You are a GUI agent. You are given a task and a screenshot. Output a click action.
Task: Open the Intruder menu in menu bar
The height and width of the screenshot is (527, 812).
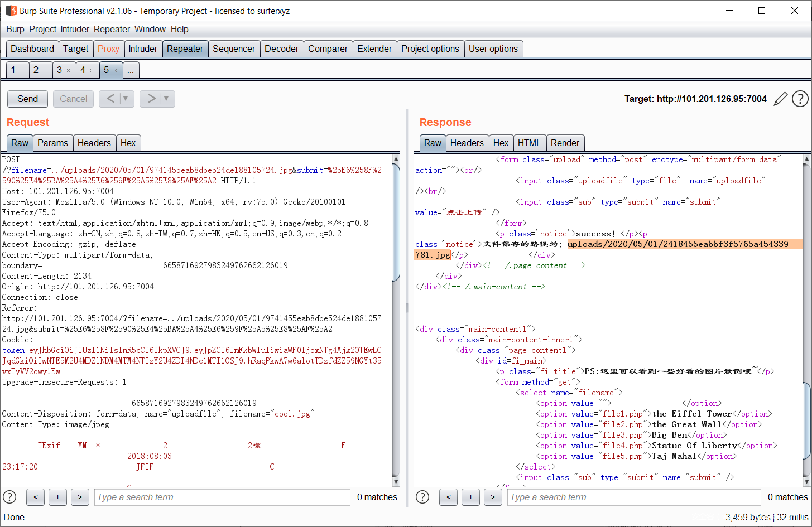(75, 29)
